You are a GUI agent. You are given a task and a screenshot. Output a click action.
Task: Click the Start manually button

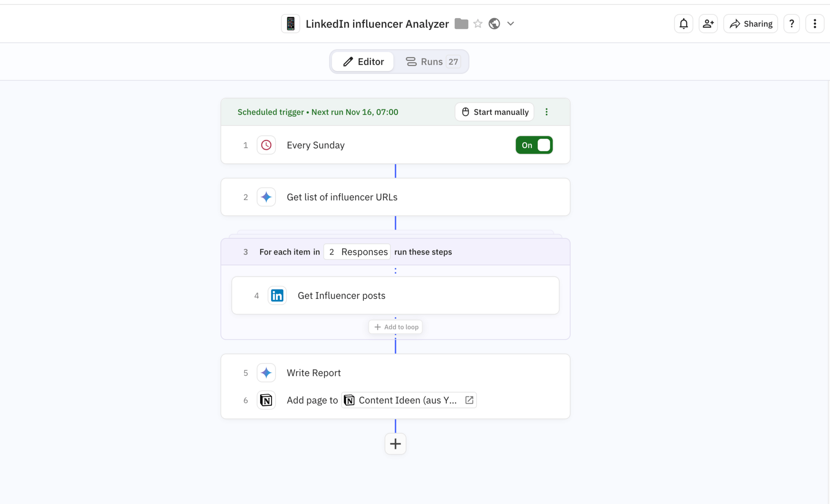[x=495, y=112]
